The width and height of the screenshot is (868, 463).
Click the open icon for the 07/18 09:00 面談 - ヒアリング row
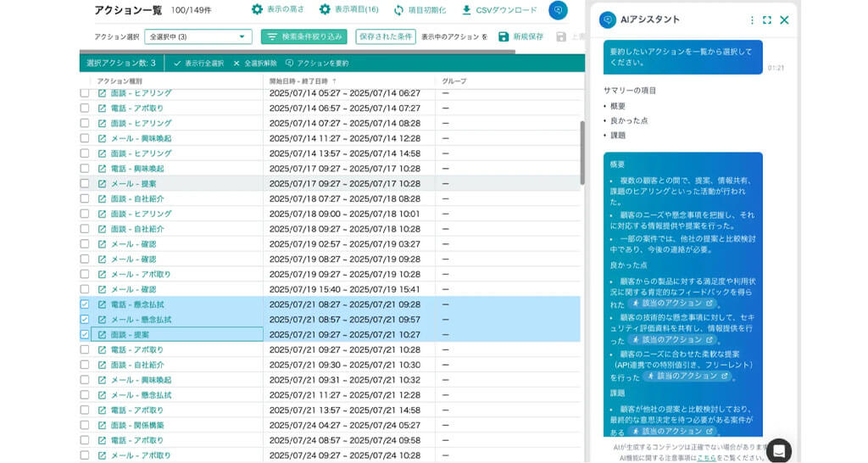pos(102,214)
